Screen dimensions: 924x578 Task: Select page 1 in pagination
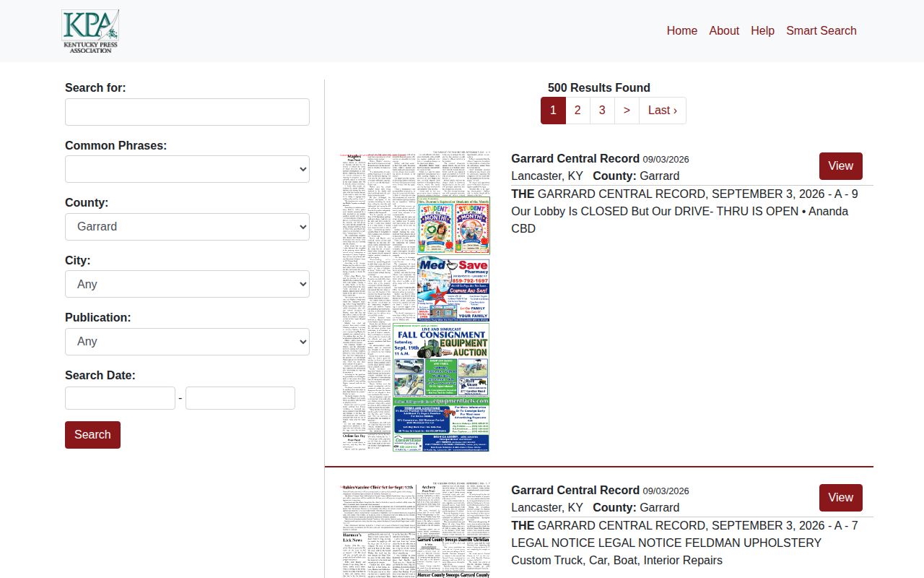pyautogui.click(x=553, y=111)
